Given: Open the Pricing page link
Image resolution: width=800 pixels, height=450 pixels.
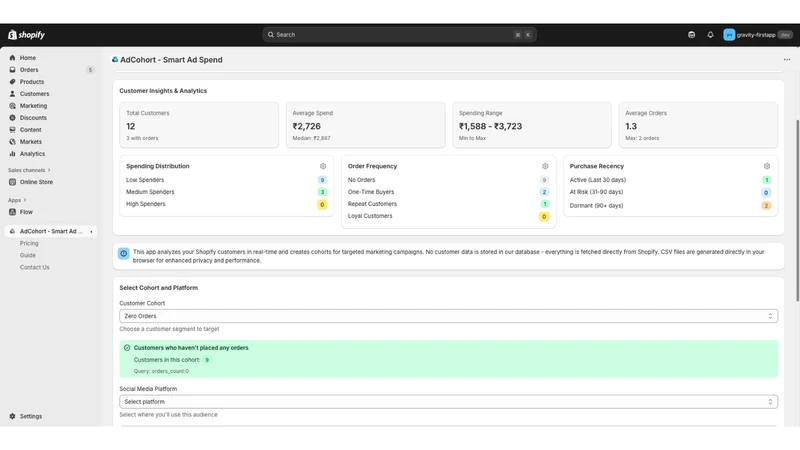Looking at the screenshot, I should (x=29, y=243).
